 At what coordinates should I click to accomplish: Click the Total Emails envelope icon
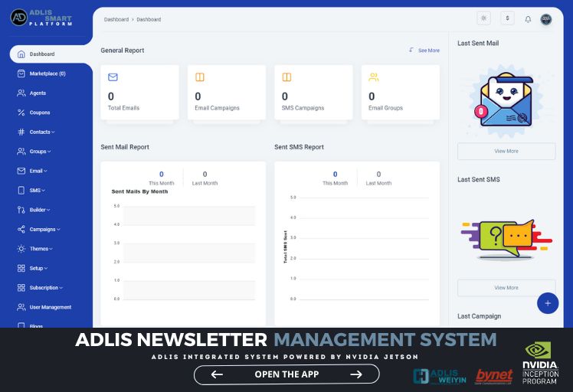click(x=113, y=77)
